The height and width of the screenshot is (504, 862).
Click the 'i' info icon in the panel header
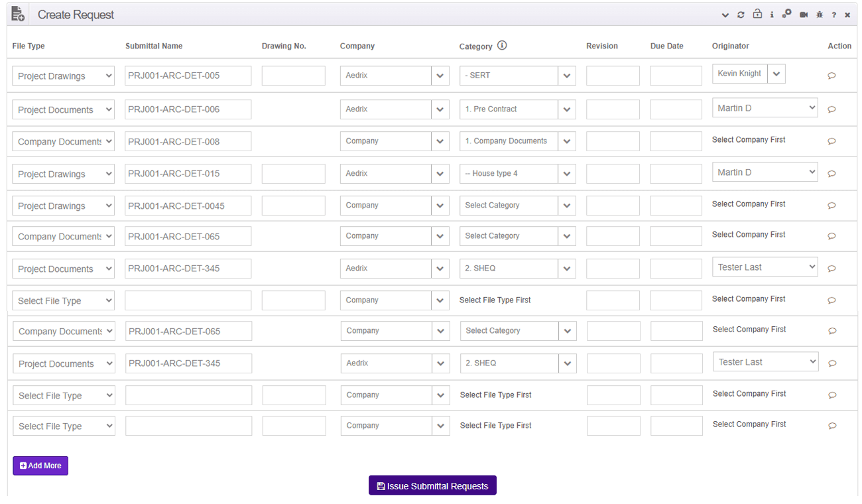[772, 15]
